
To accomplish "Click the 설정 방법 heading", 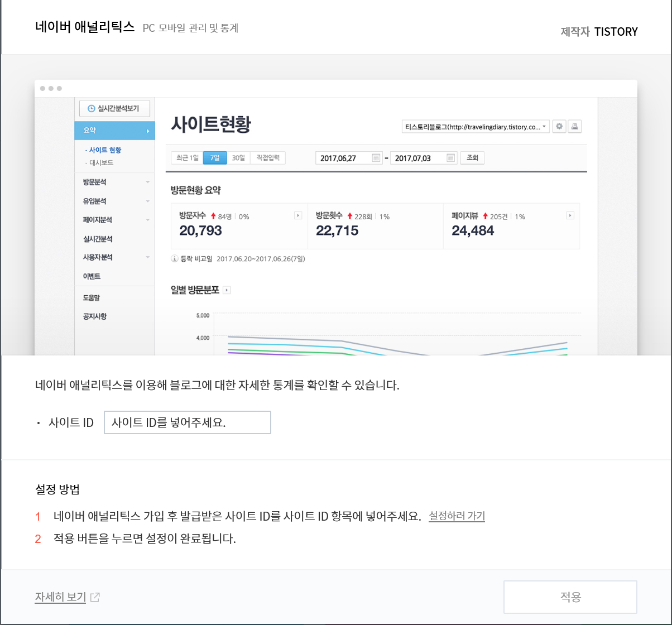I will [x=57, y=490].
